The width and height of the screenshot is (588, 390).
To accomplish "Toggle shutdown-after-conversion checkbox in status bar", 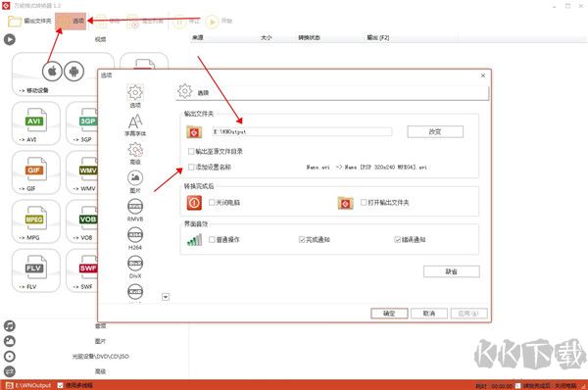I will coord(517,385).
